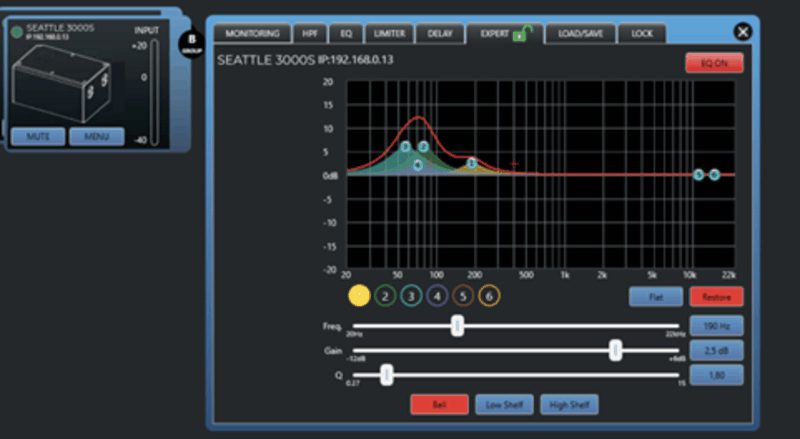This screenshot has height=439, width=800.
Task: Open the LOCK tab
Action: 642,34
